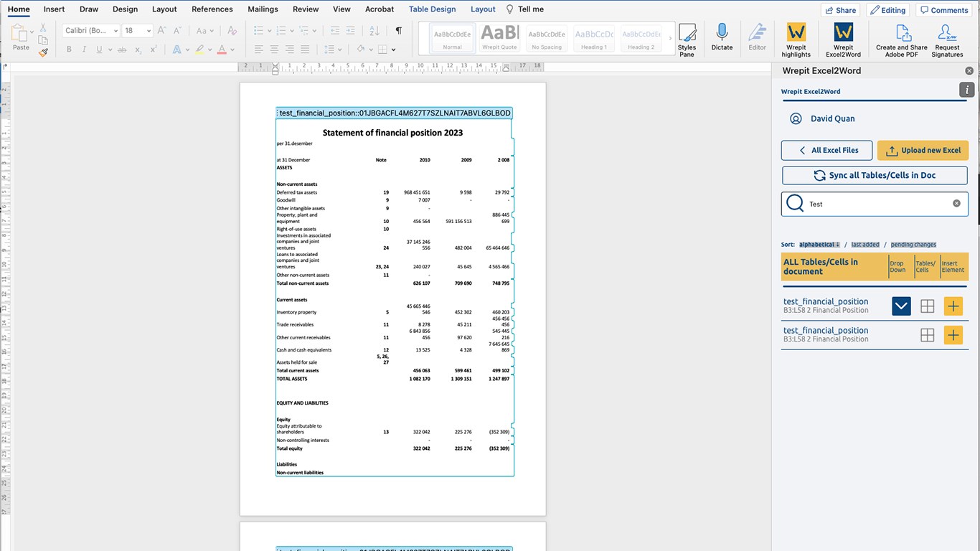Viewport: 980px width, 551px height.
Task: Increase the indent
Action: 350,30
